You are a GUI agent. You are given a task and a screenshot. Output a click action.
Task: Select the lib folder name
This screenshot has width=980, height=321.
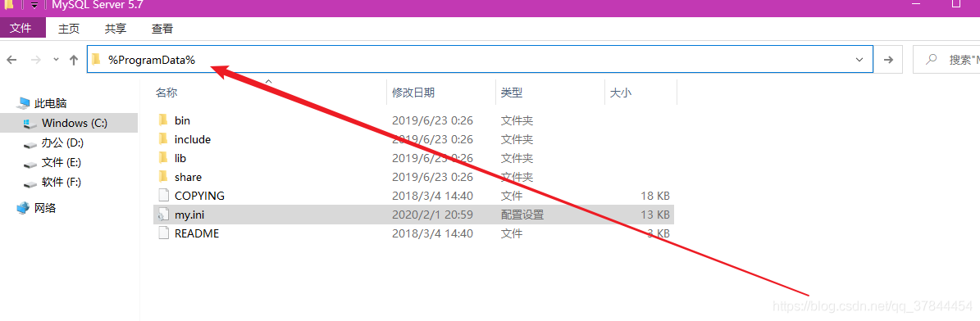tap(180, 158)
